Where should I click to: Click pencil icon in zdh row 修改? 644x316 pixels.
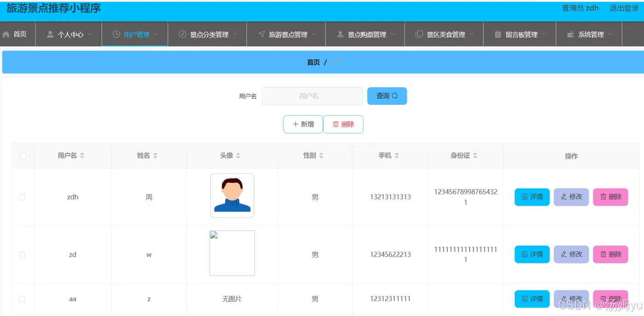564,197
